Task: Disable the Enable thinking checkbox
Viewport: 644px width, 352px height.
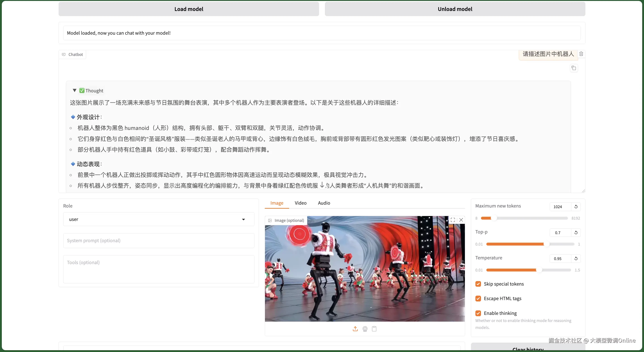Action: coord(478,313)
